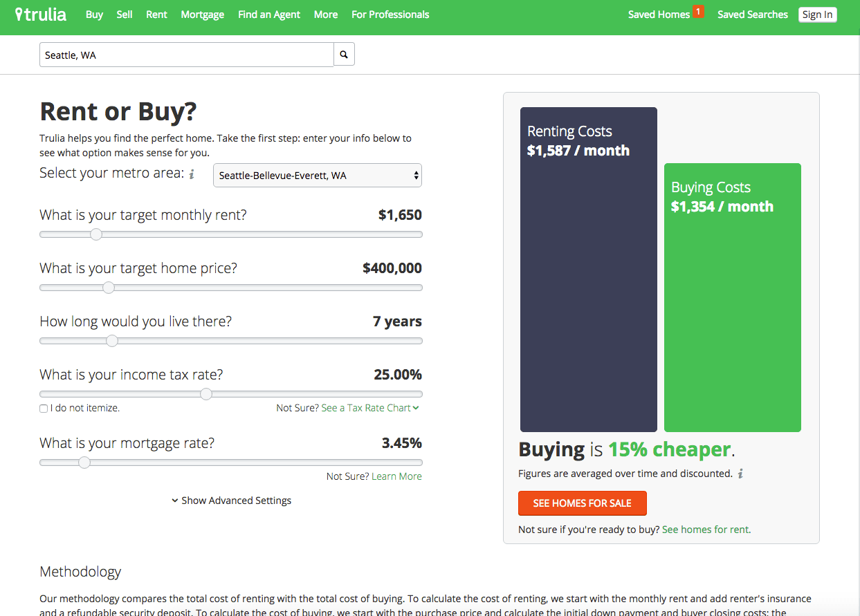Screen dimensions: 860x616
Task: Expand Show Advanced Settings
Action: (231, 500)
